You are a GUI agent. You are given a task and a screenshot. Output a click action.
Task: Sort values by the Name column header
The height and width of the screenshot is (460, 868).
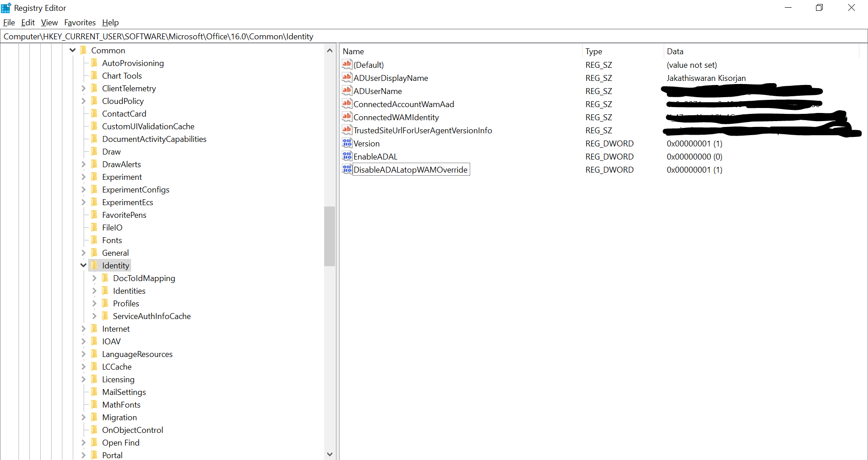pos(461,51)
